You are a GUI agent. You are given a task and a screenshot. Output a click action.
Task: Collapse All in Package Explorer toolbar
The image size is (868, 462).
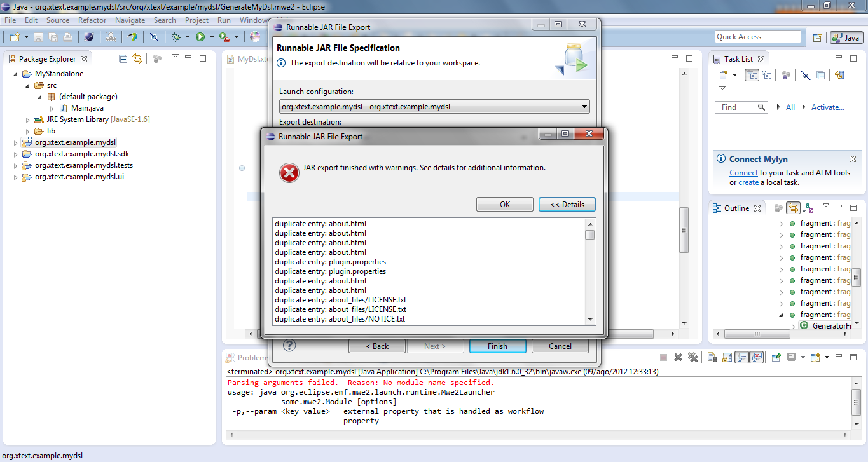point(123,58)
